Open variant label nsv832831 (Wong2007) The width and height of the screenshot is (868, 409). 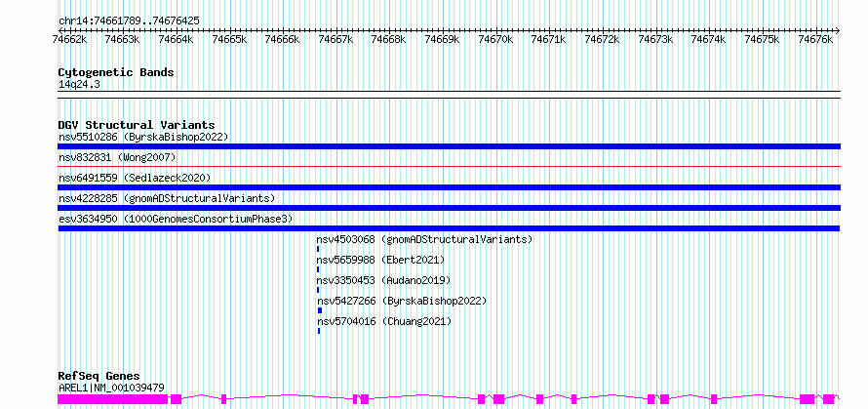(x=117, y=157)
